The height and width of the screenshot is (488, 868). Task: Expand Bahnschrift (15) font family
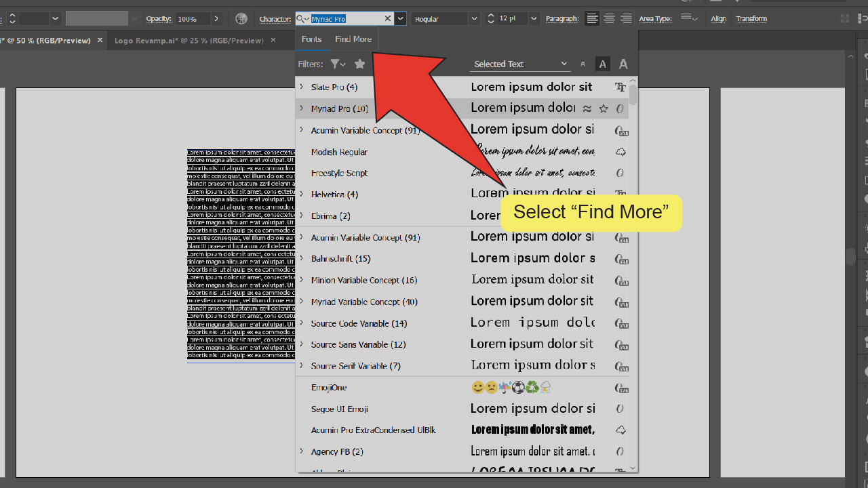coord(302,259)
